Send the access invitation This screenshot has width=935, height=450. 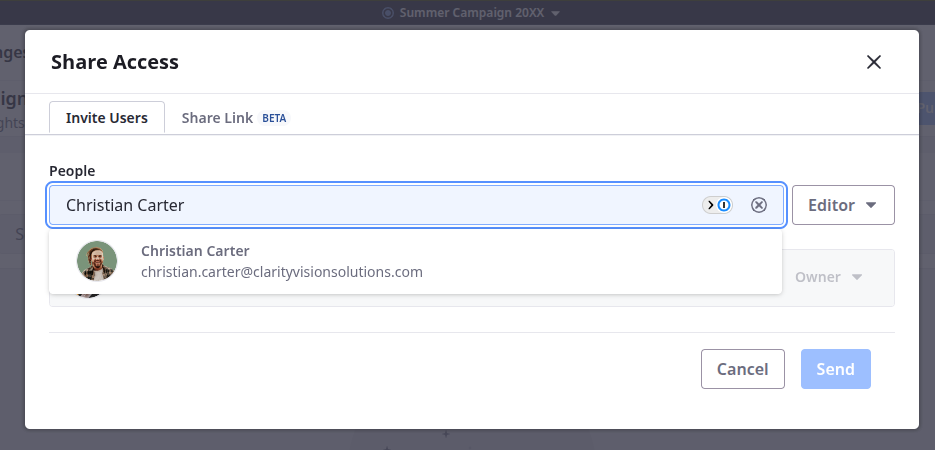835,369
